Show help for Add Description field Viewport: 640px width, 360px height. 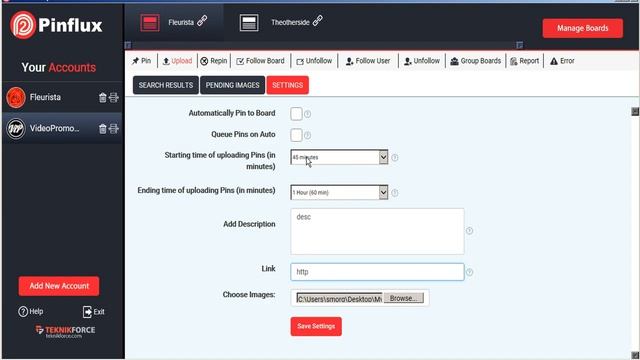coord(469,231)
